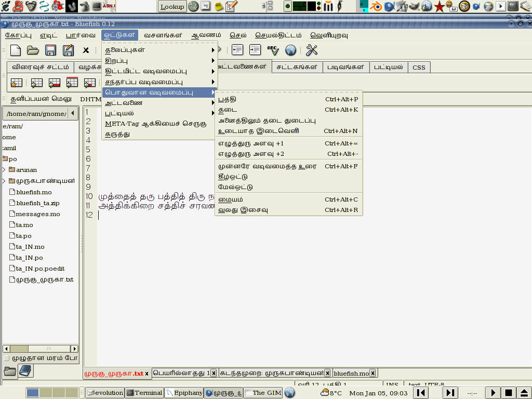This screenshot has width=532, height=399.
Task: Click the second table icon with green arrow
Action: [x=37, y=83]
